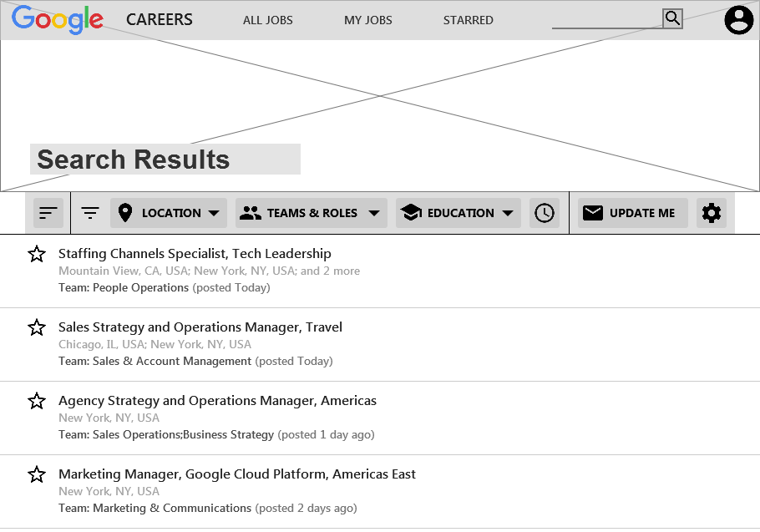Star the Agency Strategy and Operations Manager job
Image resolution: width=760 pixels, height=532 pixels.
tap(37, 401)
